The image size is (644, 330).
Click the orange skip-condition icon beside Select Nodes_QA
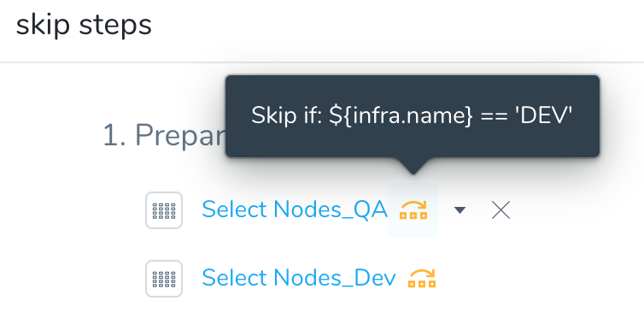pos(413,210)
